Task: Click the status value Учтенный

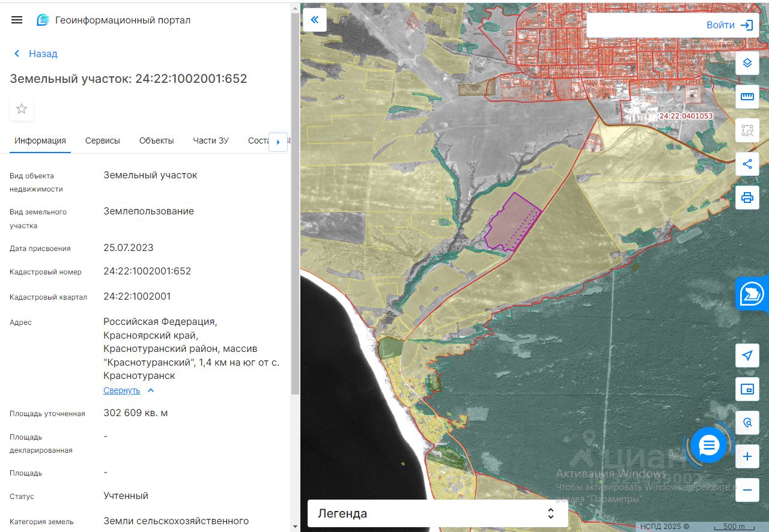Action: click(x=126, y=496)
